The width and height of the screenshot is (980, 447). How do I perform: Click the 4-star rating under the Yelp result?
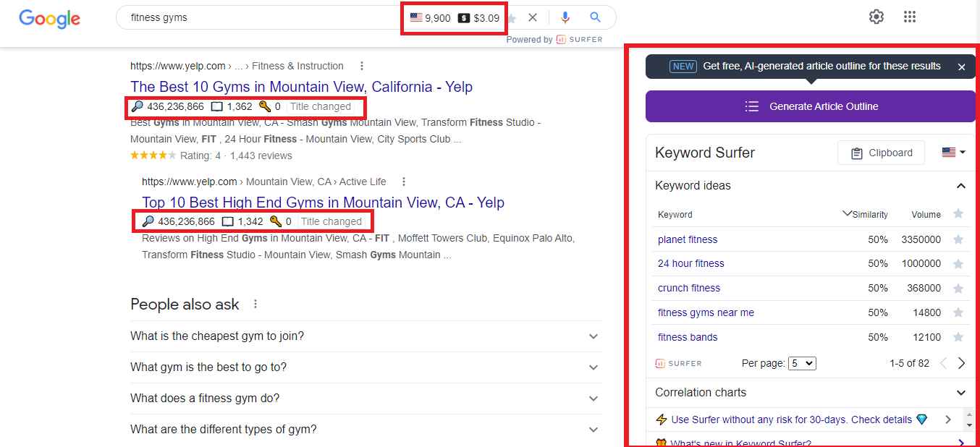(153, 155)
